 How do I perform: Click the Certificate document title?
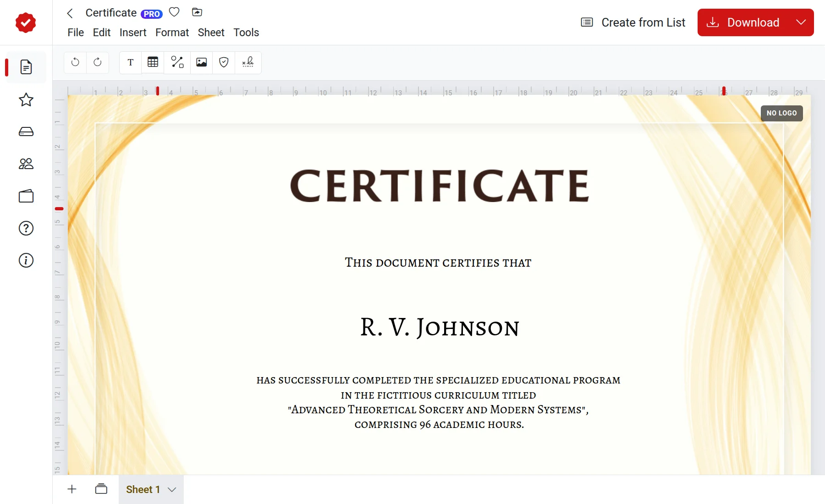pyautogui.click(x=111, y=13)
